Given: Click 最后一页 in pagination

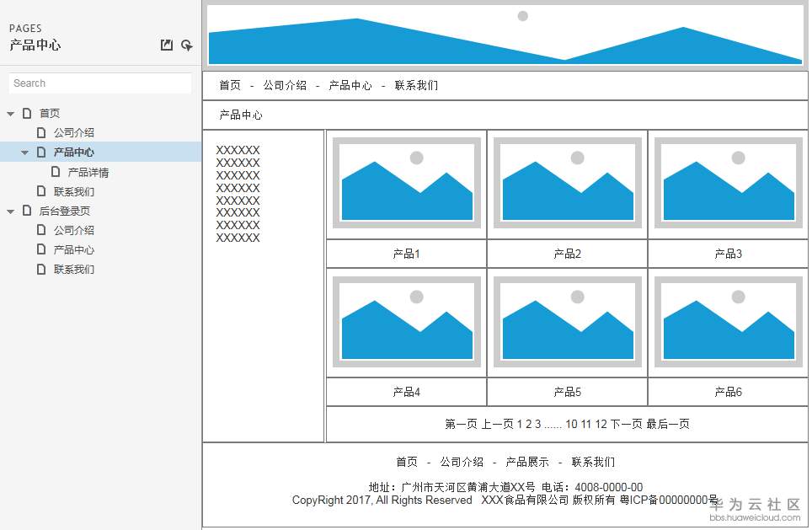Looking at the screenshot, I should coord(668,425).
